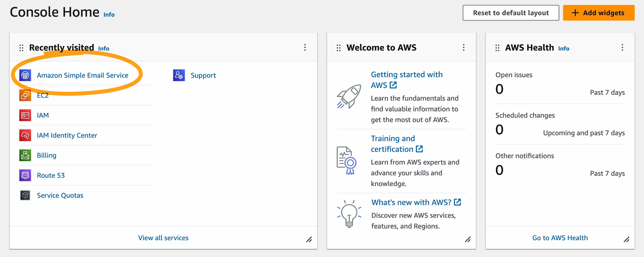Viewport: 644px width, 257px height.
Task: Open the AWS Health widget options menu
Action: [x=622, y=47]
